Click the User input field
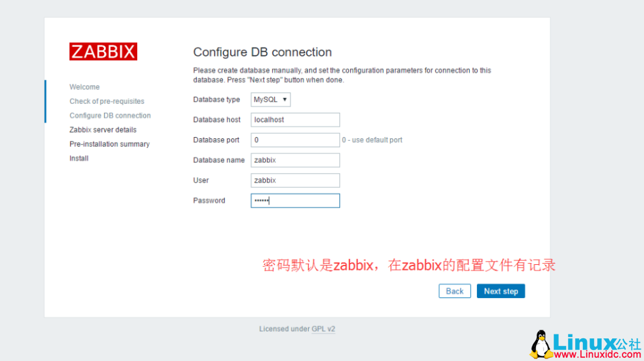 (295, 180)
